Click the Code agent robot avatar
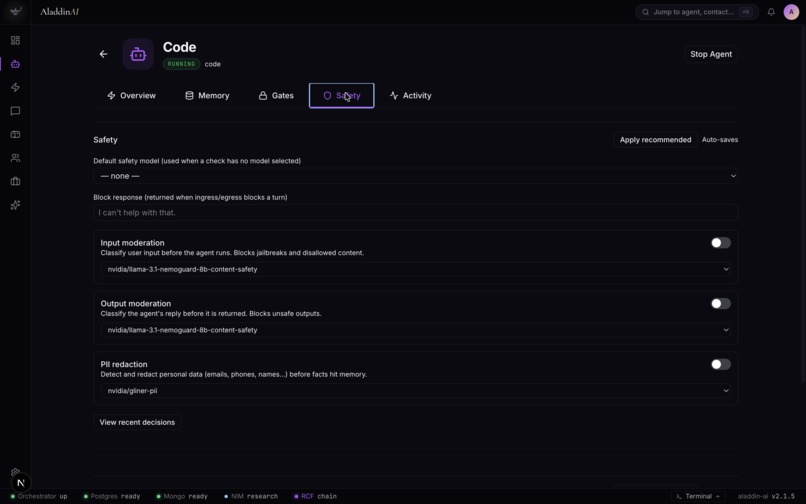 pyautogui.click(x=138, y=54)
